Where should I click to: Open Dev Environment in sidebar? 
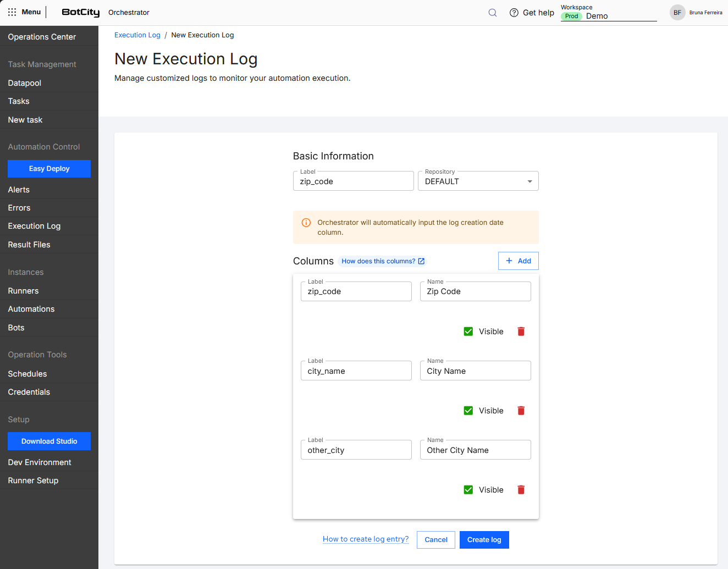tap(49, 462)
